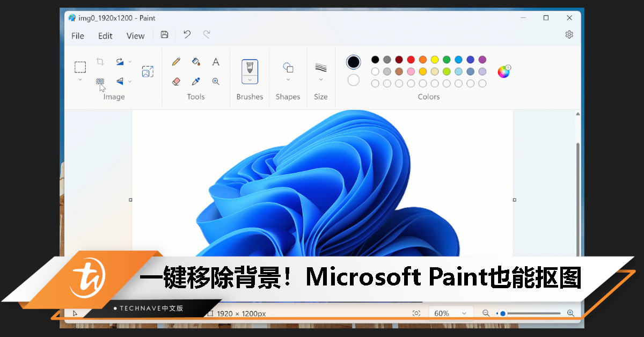Screen dimensions: 644x337
Task: Select the rectangular Selection tool
Action: (x=80, y=67)
